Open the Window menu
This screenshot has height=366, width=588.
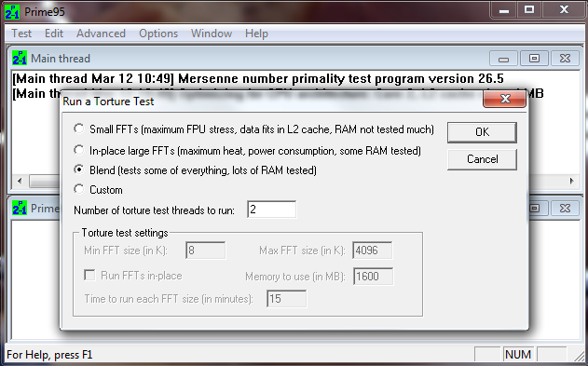point(212,34)
